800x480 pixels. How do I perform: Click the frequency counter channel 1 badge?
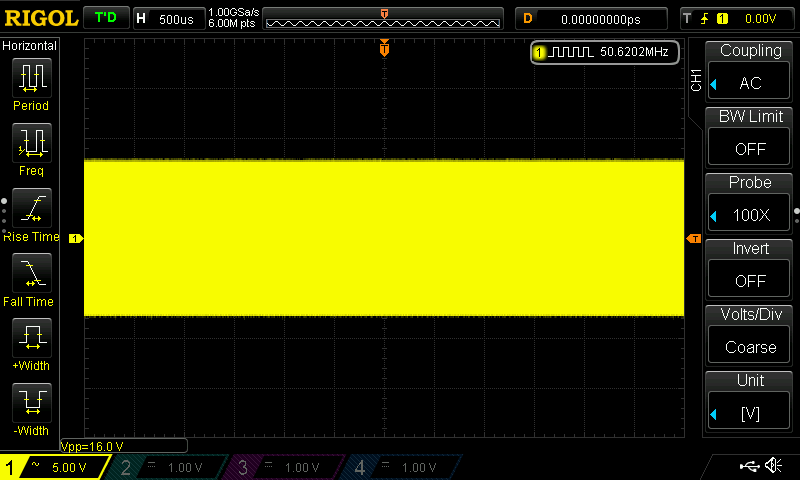pos(539,52)
